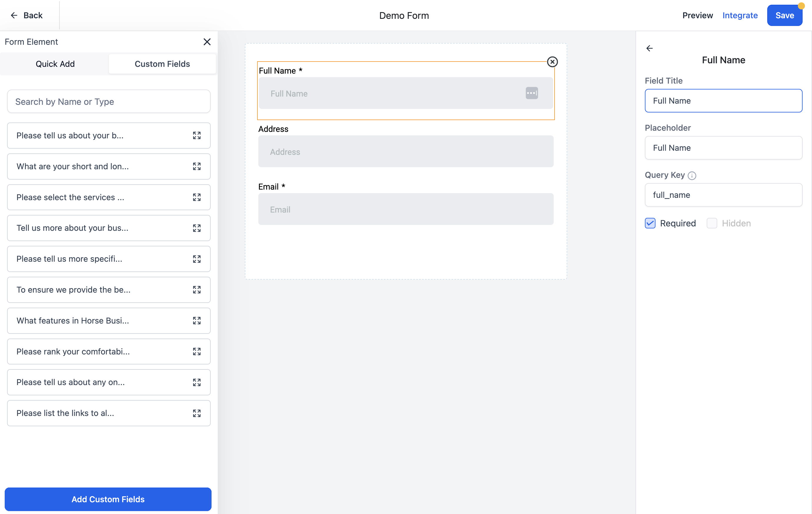Click the 'Full Name *' label in form
Viewport: 812px width, 514px height.
(281, 71)
